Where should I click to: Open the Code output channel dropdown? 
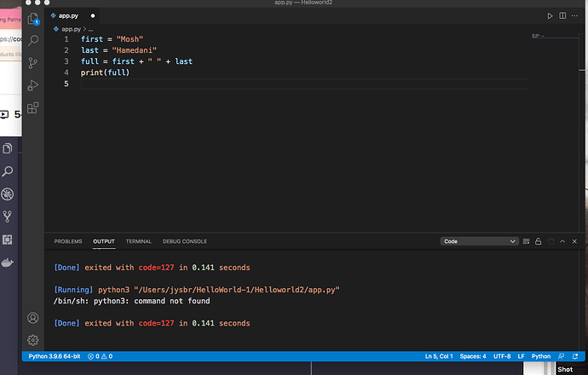479,241
